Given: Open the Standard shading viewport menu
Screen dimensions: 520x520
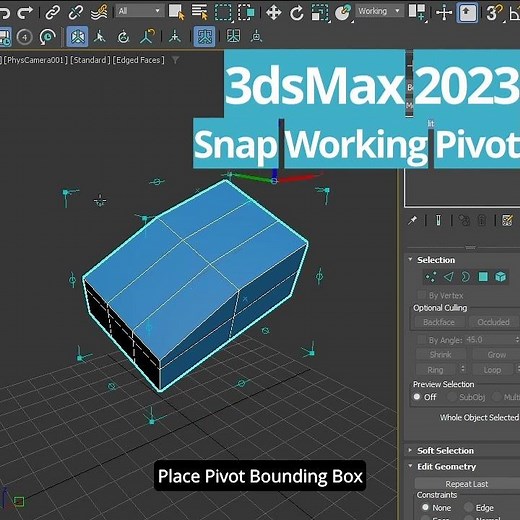Looking at the screenshot, I should (90, 60).
